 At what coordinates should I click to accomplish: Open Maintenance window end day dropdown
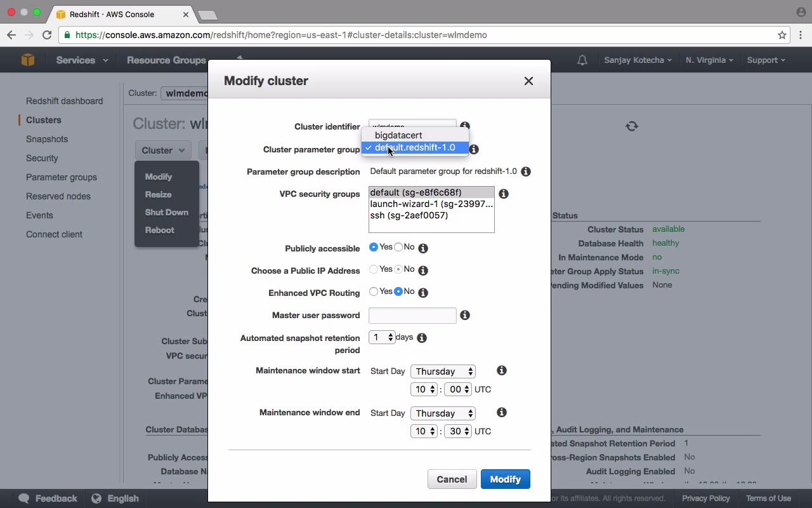point(443,413)
